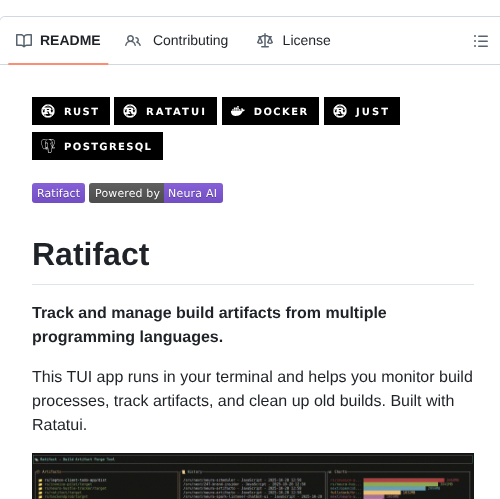The width and height of the screenshot is (500, 499).
Task: Click the JUST badge
Action: [362, 111]
